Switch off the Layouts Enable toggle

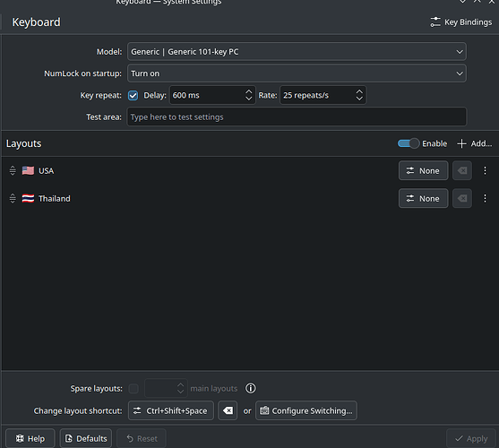click(x=409, y=143)
